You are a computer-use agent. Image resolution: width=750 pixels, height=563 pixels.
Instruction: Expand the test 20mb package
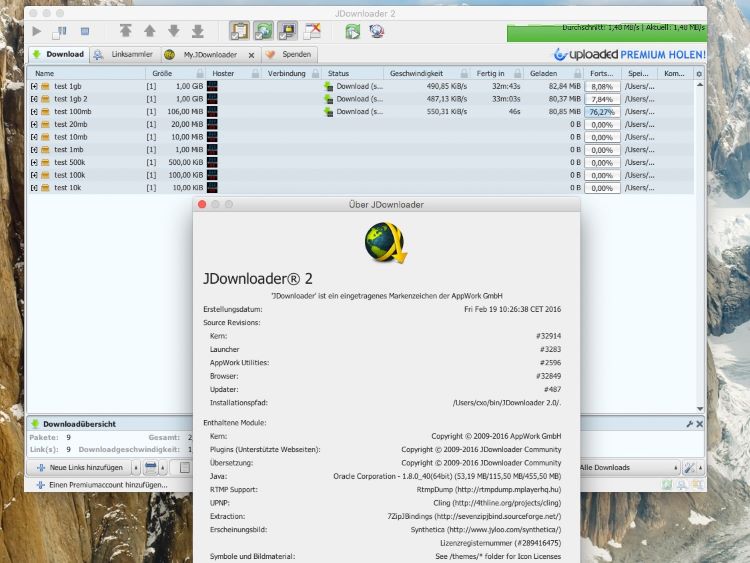34,124
